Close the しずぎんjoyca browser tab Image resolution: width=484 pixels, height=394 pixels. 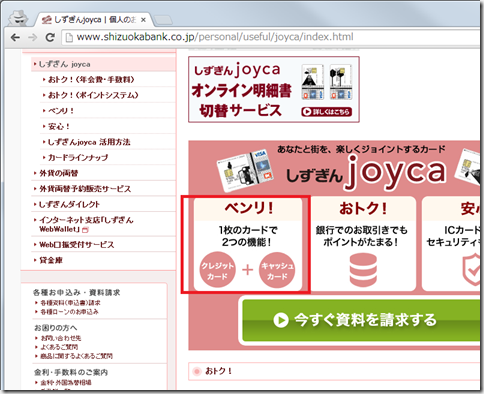[143, 20]
